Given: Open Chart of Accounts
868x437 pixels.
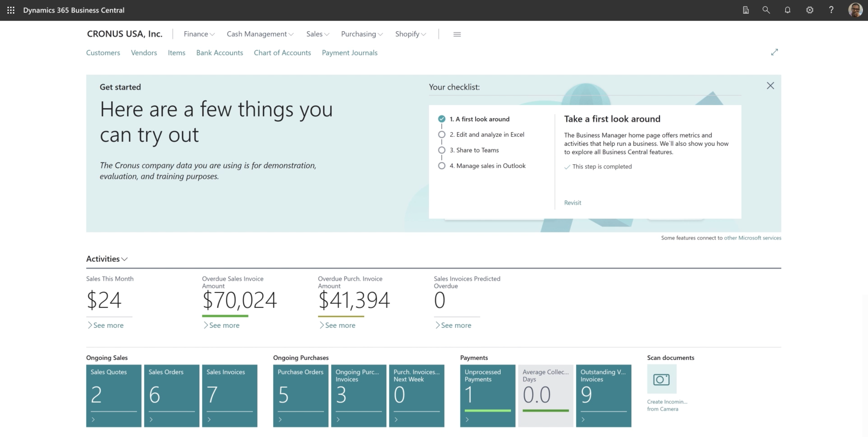Looking at the screenshot, I should pos(283,53).
